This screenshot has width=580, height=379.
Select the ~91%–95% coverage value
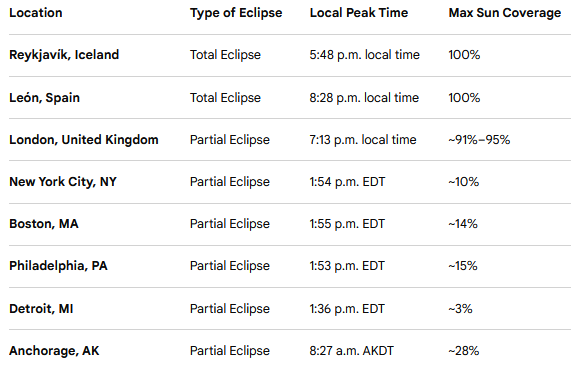[x=479, y=140]
